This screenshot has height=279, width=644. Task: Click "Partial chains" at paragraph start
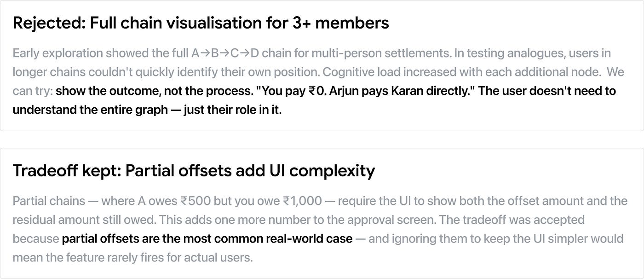pyautogui.click(x=49, y=201)
